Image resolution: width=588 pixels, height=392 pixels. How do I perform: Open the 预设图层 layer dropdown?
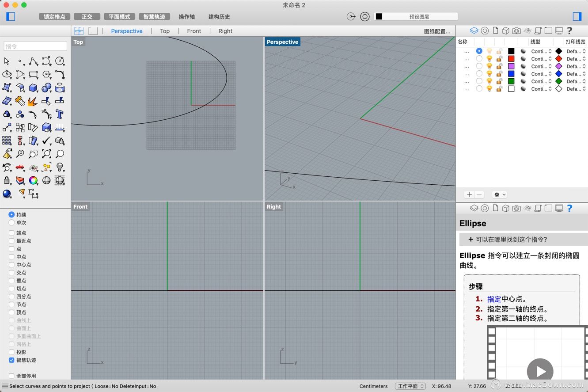pyautogui.click(x=416, y=16)
